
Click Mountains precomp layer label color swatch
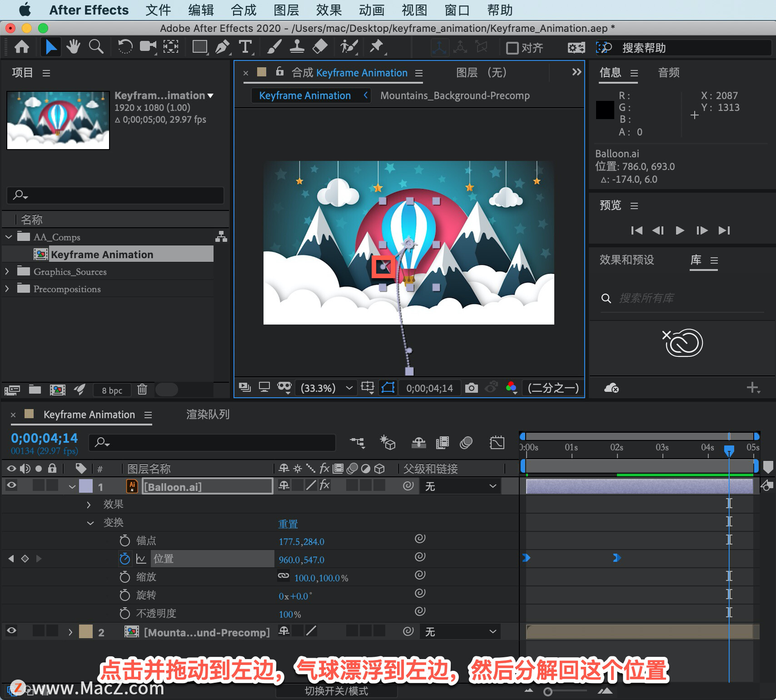coord(86,631)
